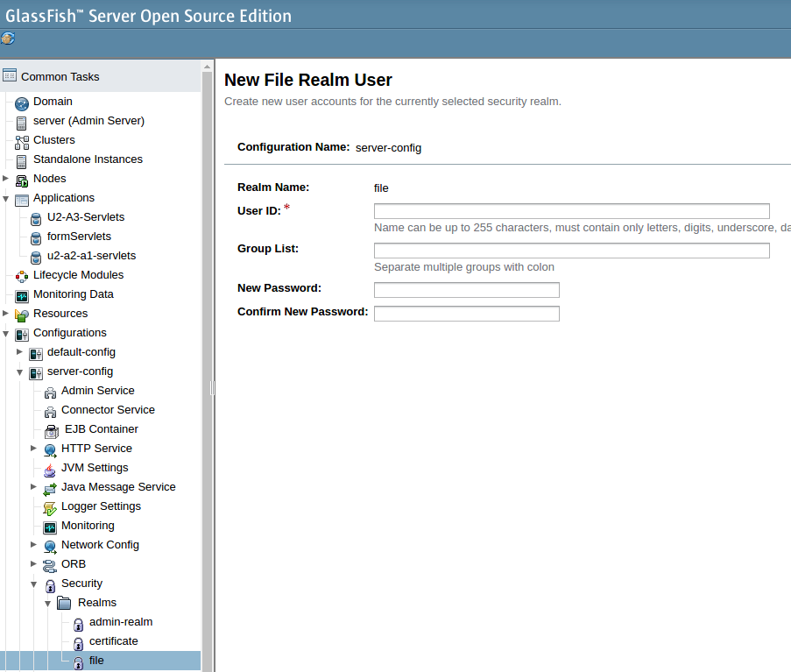The image size is (791, 672).
Task: Expand the HTTP Service node
Action: click(x=33, y=448)
